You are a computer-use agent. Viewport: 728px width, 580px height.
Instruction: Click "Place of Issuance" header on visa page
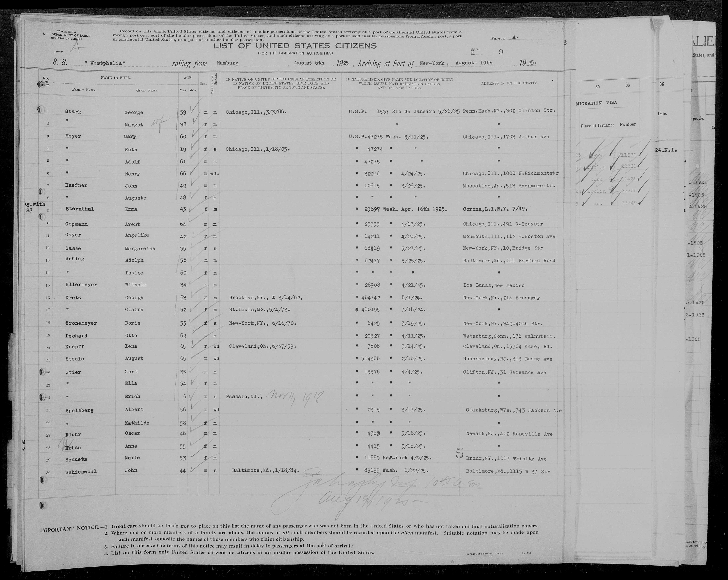point(597,125)
